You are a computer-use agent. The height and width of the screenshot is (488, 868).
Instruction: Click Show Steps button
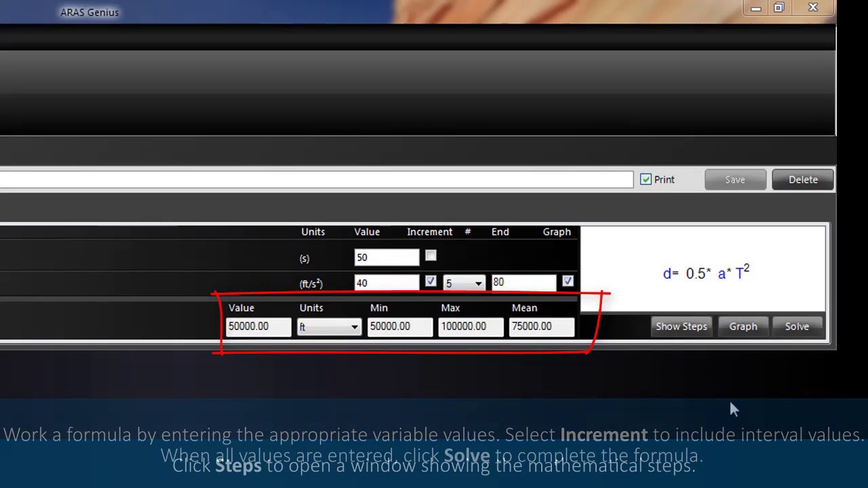(x=682, y=327)
